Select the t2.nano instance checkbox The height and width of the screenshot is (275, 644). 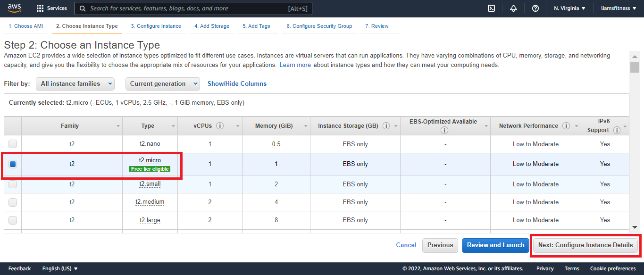[x=13, y=144]
